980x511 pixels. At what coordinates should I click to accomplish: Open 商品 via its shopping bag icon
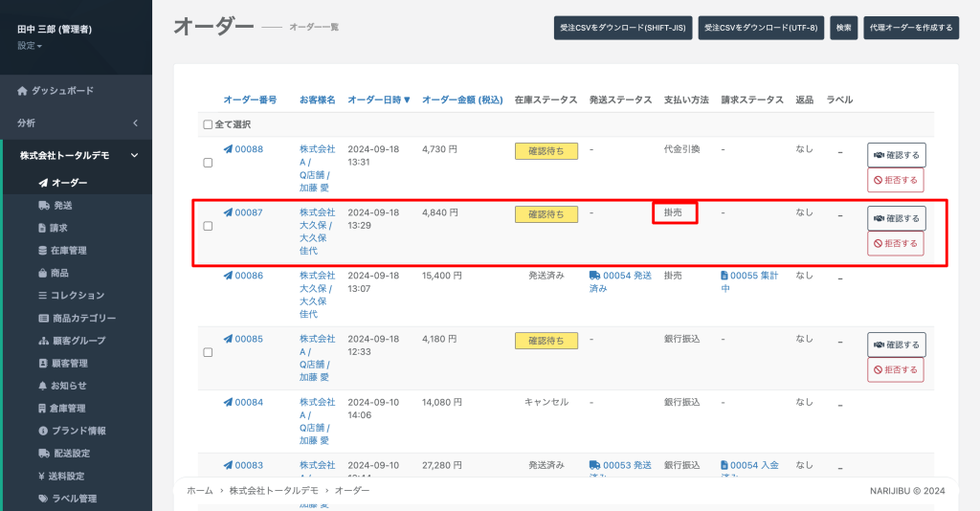42,273
